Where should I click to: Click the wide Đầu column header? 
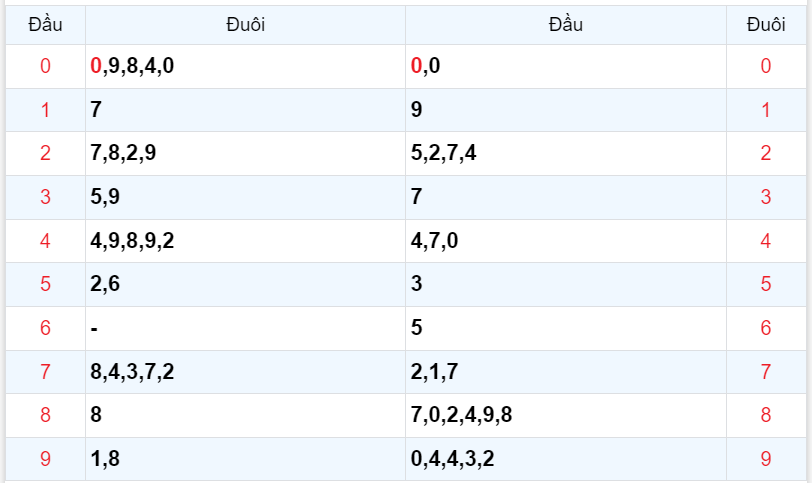pyautogui.click(x=566, y=25)
